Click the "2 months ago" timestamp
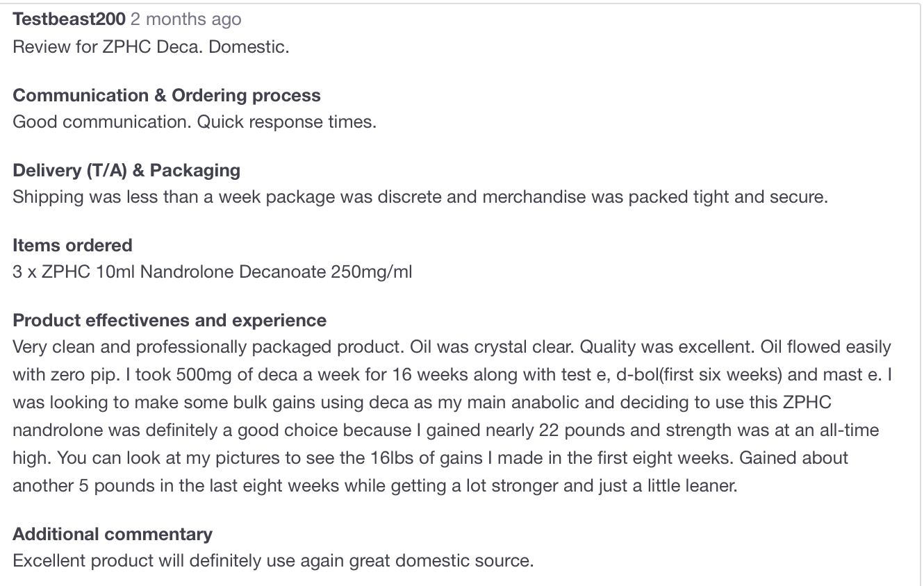924x586 pixels. [185, 19]
